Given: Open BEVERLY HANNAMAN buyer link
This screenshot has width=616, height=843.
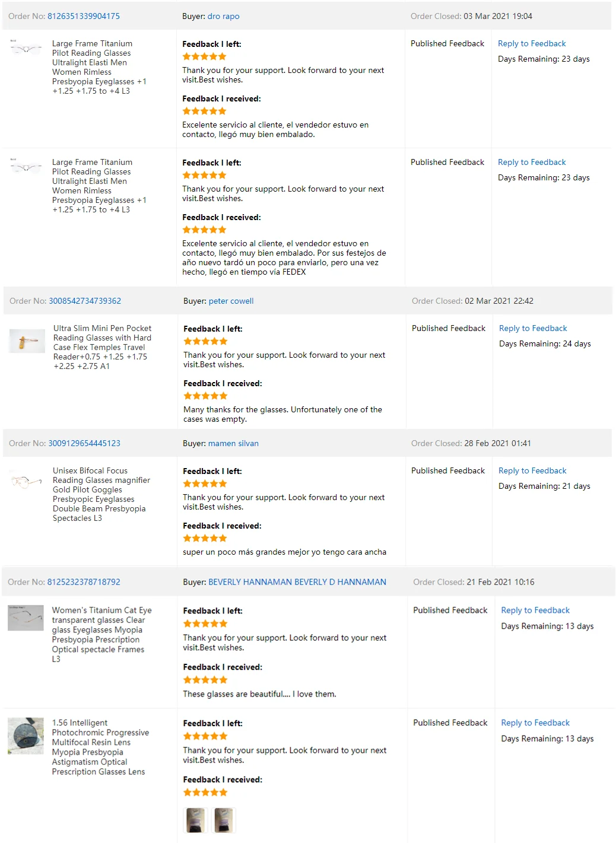Looking at the screenshot, I should [297, 582].
